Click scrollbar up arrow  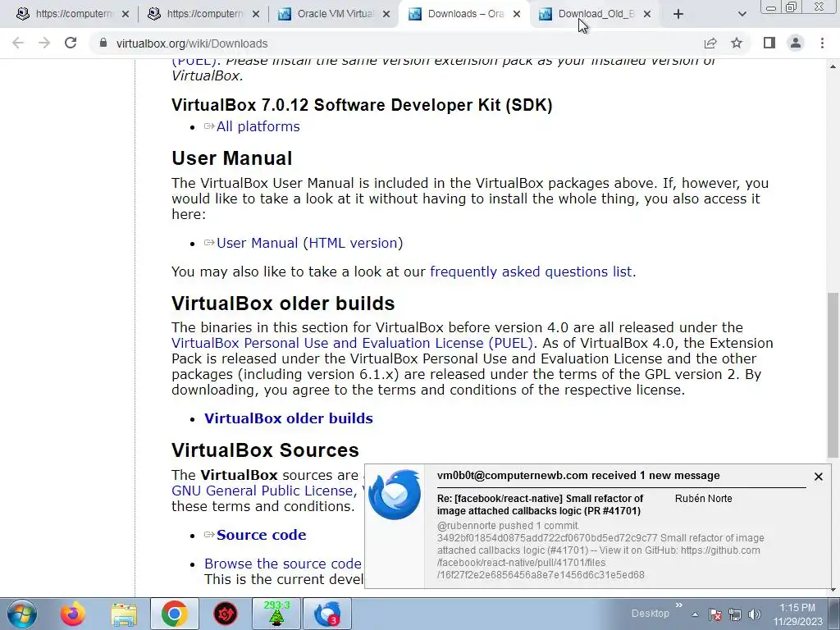833,67
